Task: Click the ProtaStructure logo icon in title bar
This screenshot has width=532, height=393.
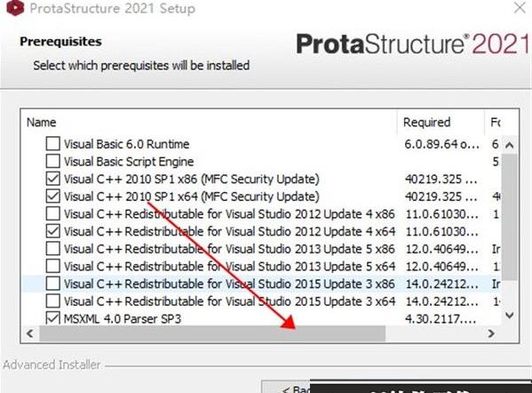Action: pyautogui.click(x=15, y=7)
